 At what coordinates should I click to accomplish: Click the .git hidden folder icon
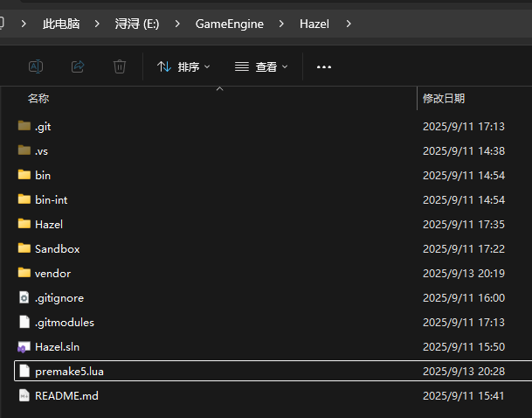tap(24, 127)
